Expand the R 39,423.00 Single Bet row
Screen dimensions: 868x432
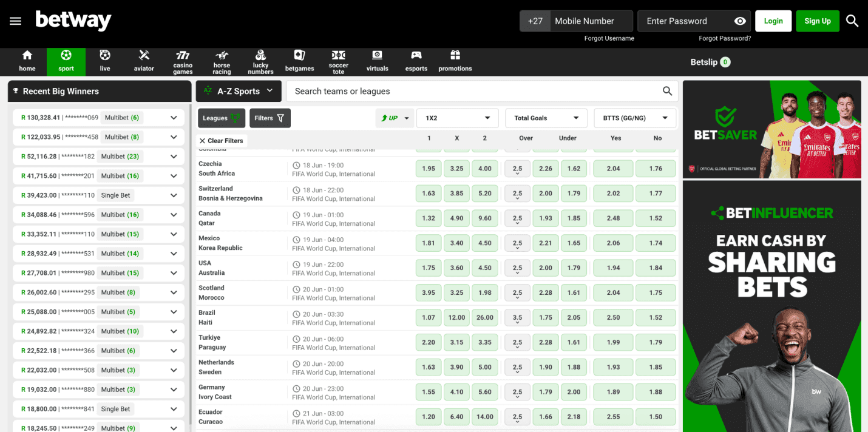(x=98, y=195)
